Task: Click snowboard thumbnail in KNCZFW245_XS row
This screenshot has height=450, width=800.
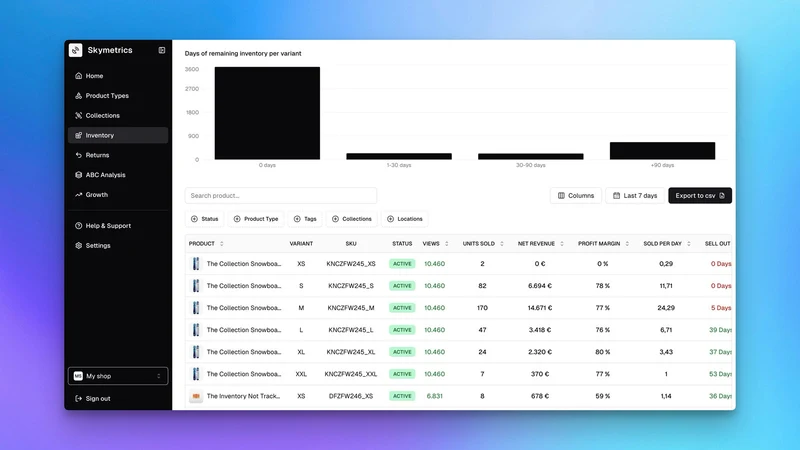Action: (196, 264)
